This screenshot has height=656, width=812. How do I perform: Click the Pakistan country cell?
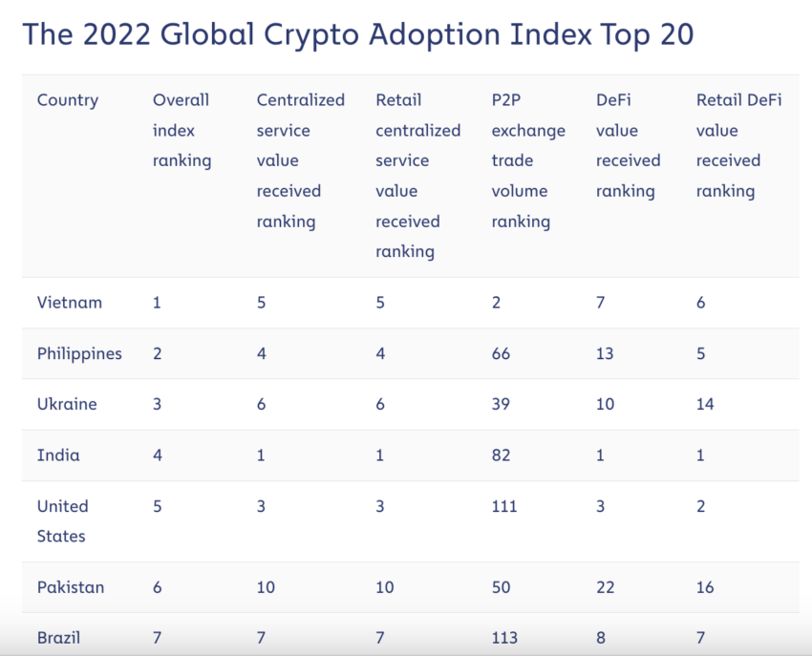tap(71, 587)
